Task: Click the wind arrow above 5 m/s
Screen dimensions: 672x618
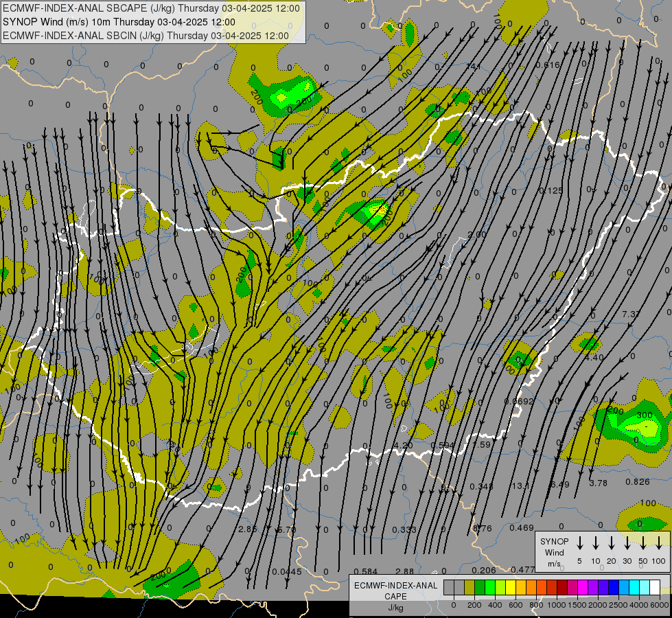Action: coord(579,543)
